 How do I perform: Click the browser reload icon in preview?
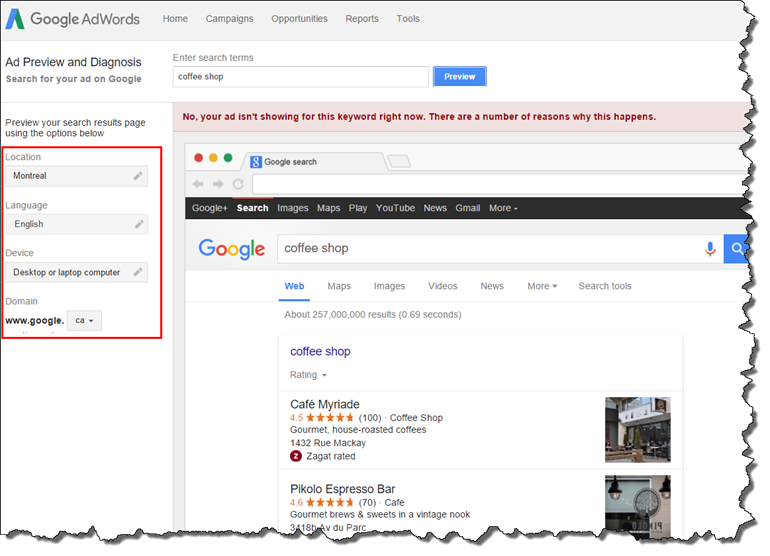[x=238, y=184]
